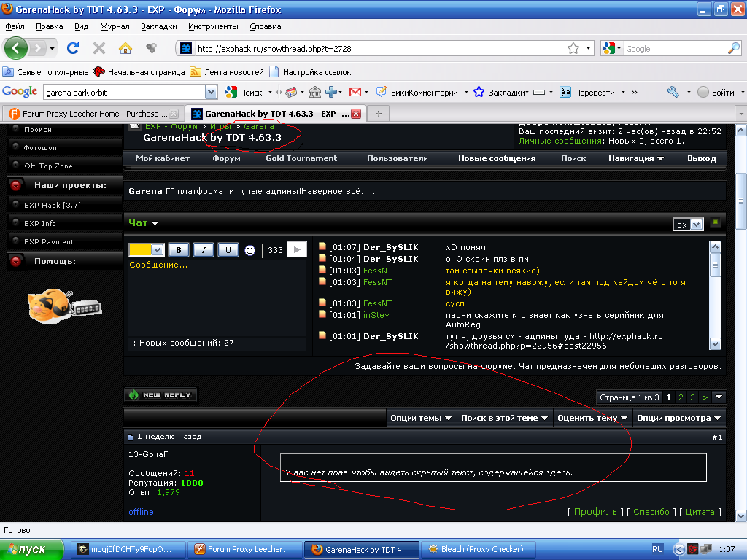Open the Инструменты menu

tap(213, 26)
